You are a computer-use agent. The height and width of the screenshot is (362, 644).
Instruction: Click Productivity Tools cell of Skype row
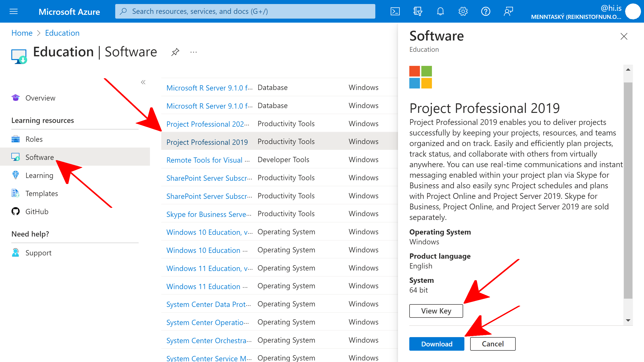coord(286,214)
